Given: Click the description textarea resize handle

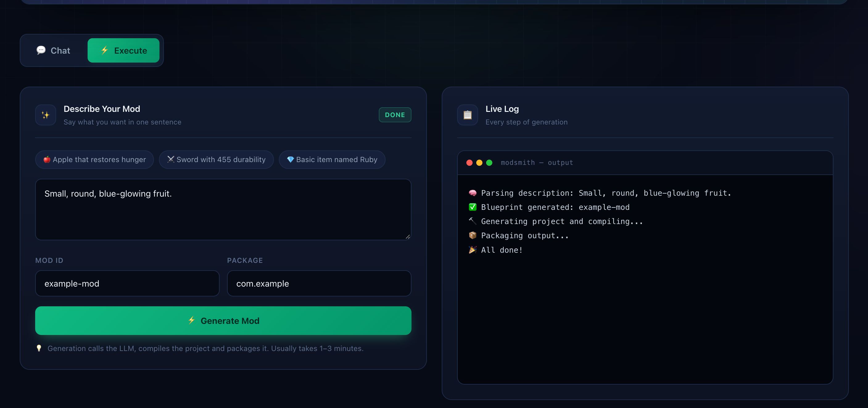Looking at the screenshot, I should click(x=408, y=237).
